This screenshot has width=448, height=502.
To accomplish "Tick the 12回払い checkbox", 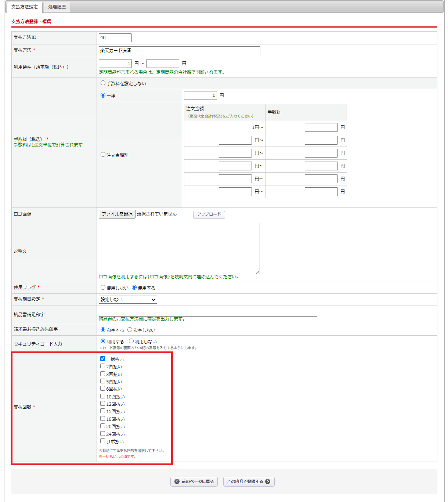I will pyautogui.click(x=103, y=404).
